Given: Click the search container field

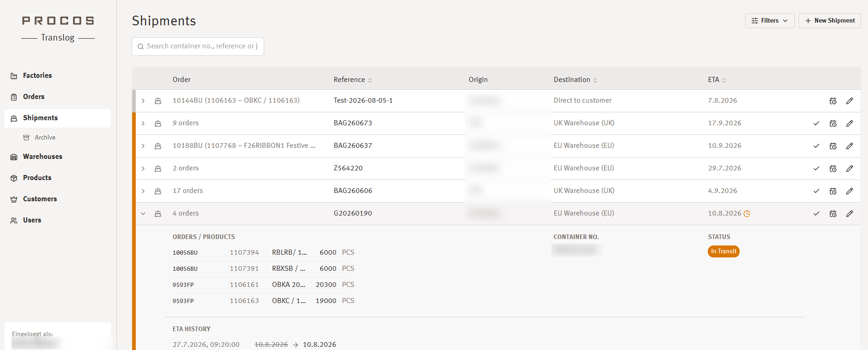Looking at the screenshot, I should coord(198,47).
